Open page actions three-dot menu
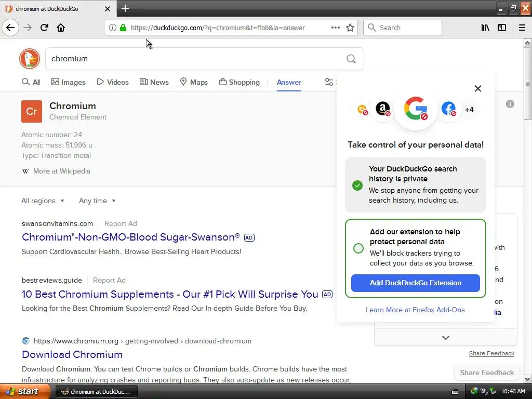The height and width of the screenshot is (399, 532). (335, 28)
